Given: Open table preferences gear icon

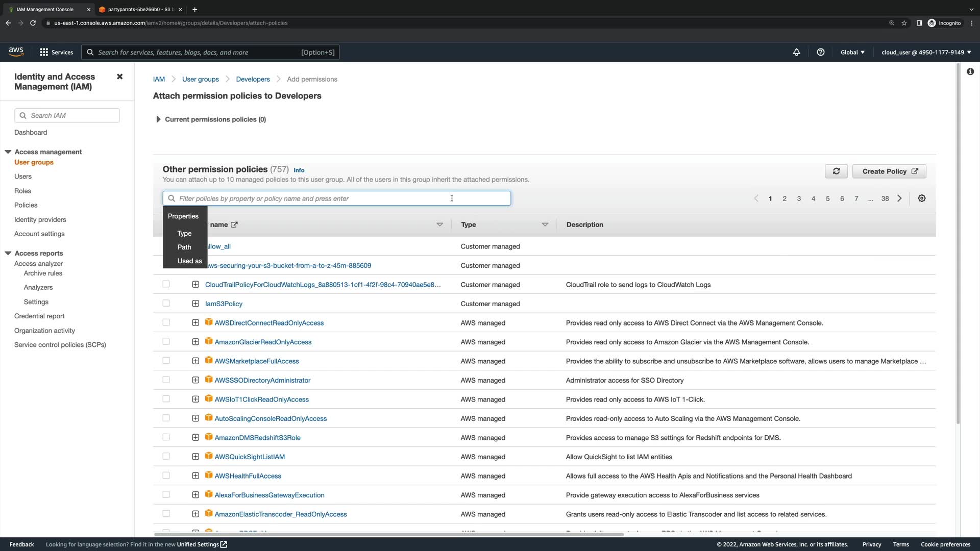Looking at the screenshot, I should (x=921, y=198).
